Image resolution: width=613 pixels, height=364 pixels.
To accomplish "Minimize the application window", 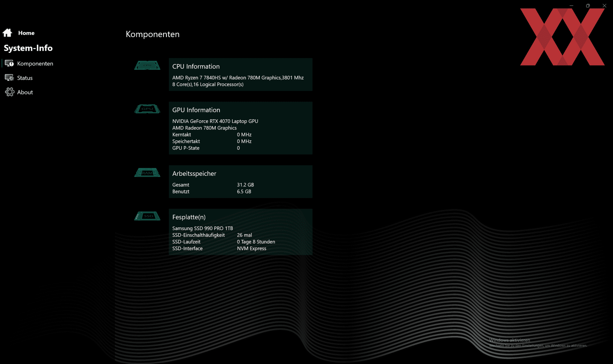I will coord(571,5).
